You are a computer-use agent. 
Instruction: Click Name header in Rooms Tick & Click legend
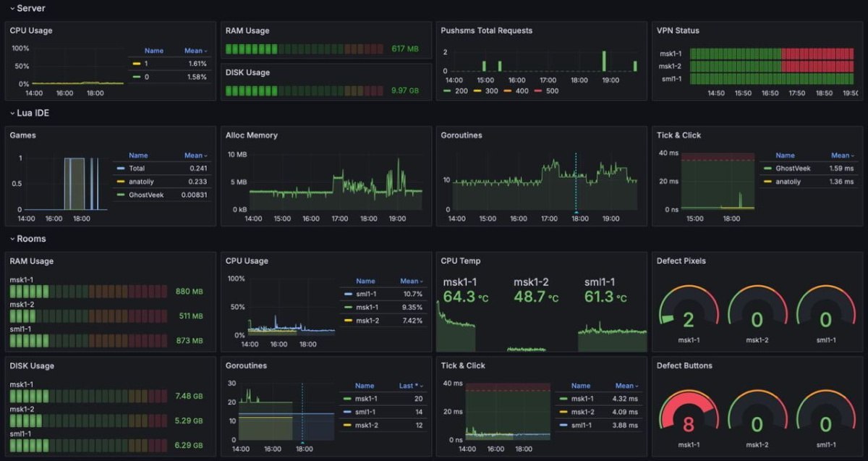tap(580, 386)
